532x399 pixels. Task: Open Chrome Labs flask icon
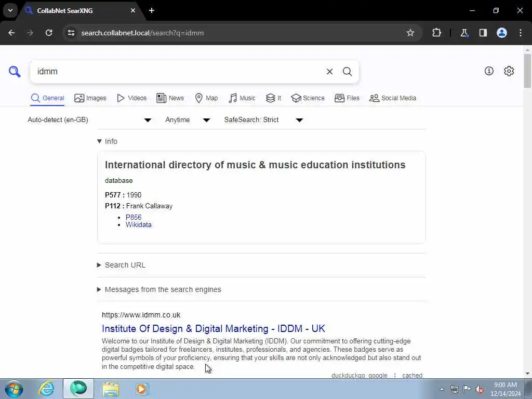coord(464,33)
